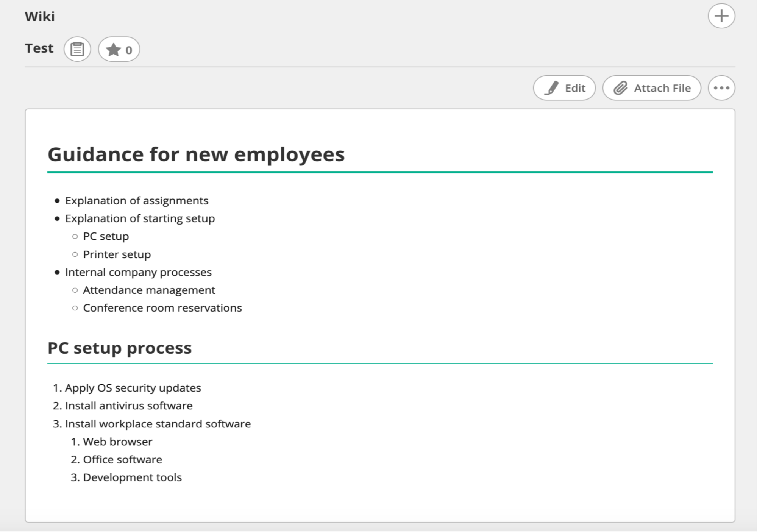Click the pencil Edit button
Viewport: 757px width, 532px height.
click(564, 88)
